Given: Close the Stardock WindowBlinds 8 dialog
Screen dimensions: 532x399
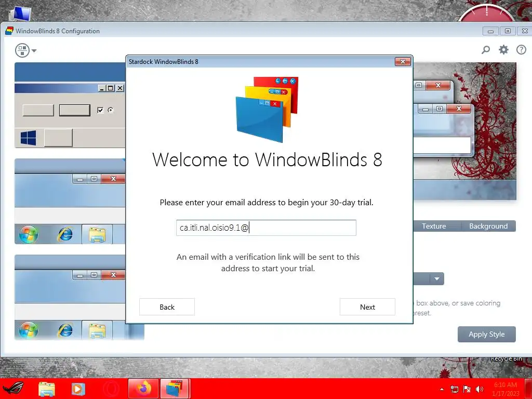Looking at the screenshot, I should pos(403,61).
